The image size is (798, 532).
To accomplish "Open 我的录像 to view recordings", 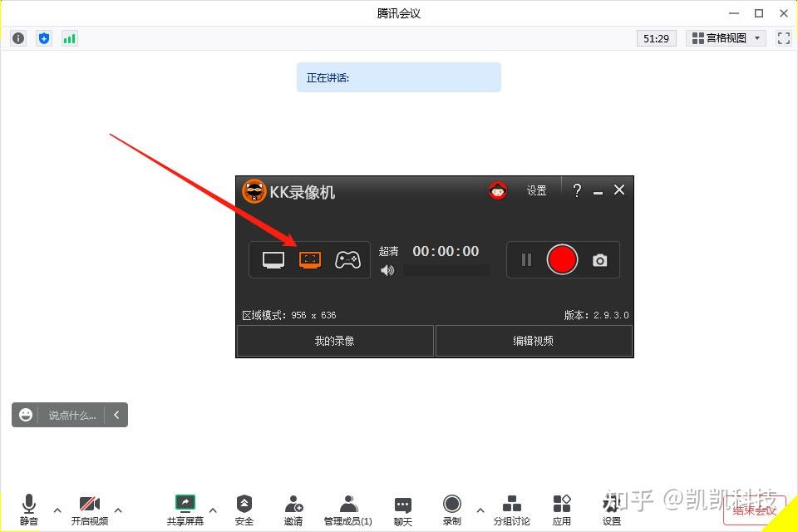I will point(334,341).
